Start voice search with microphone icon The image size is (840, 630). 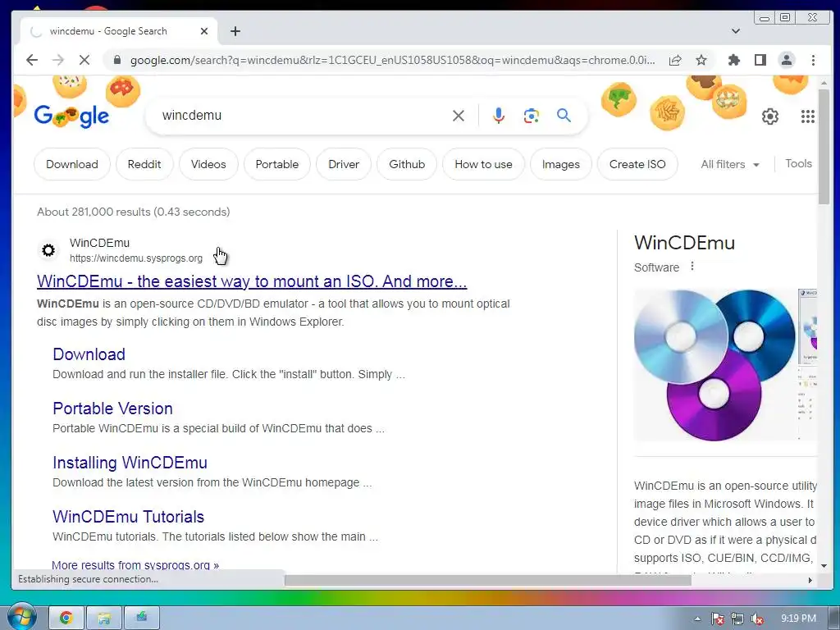coord(498,115)
